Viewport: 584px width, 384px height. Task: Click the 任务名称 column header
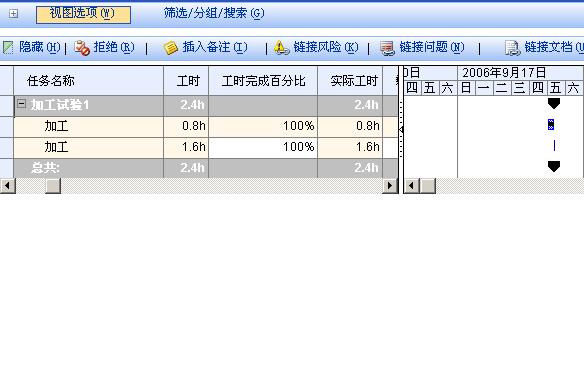tap(89, 81)
